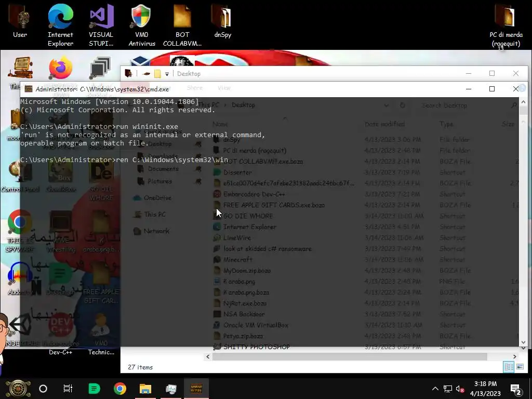Switch to Large icons view button
Screen dimensions: 532x399
coord(520,367)
